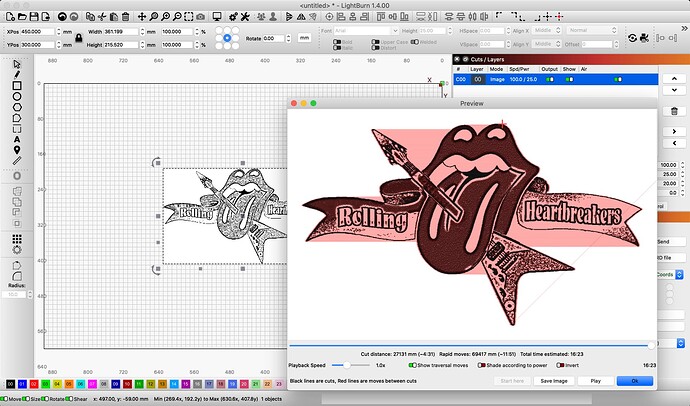Pick the blue 01 color swatch
The width and height of the screenshot is (690, 406).
pyautogui.click(x=22, y=384)
